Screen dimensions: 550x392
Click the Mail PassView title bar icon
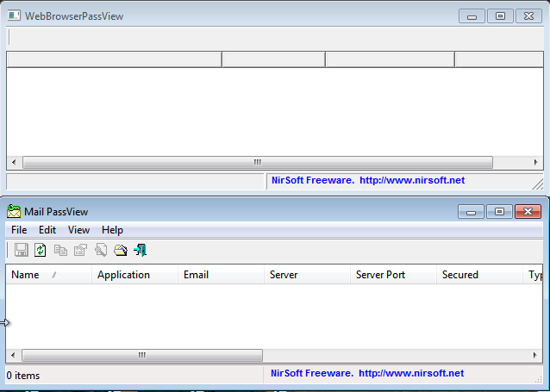pos(14,211)
